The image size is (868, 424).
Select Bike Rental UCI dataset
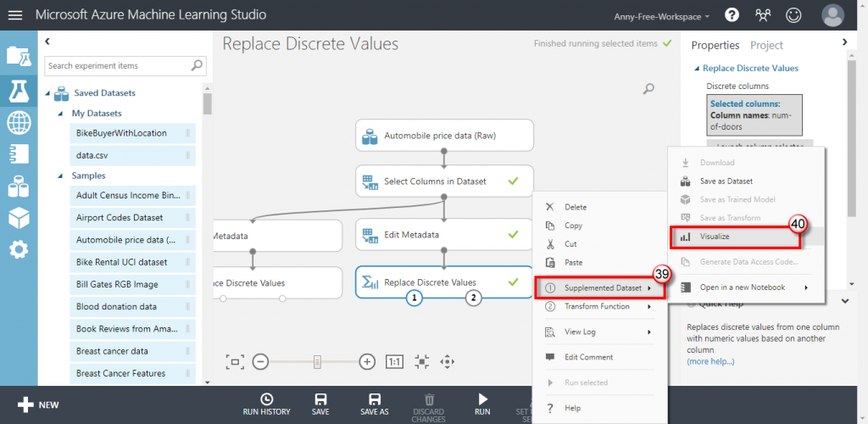coord(133,262)
